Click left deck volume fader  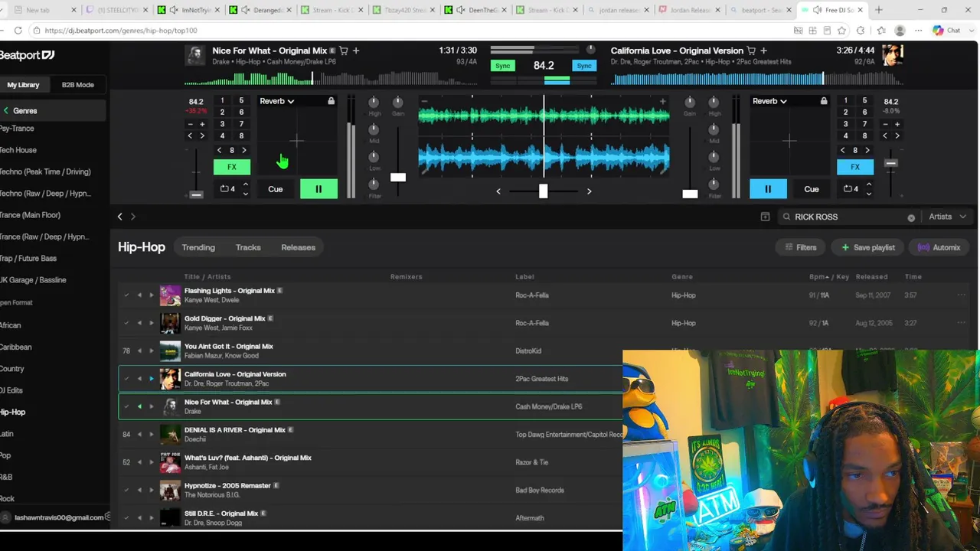pos(398,177)
